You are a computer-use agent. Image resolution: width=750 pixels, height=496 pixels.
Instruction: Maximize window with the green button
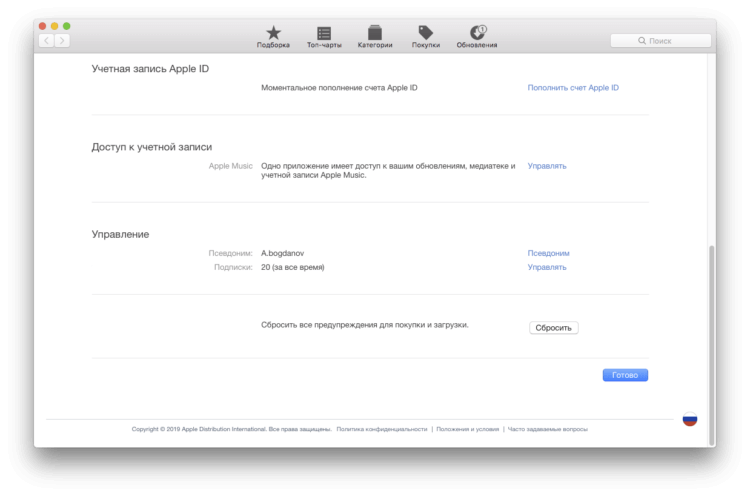pyautogui.click(x=66, y=26)
